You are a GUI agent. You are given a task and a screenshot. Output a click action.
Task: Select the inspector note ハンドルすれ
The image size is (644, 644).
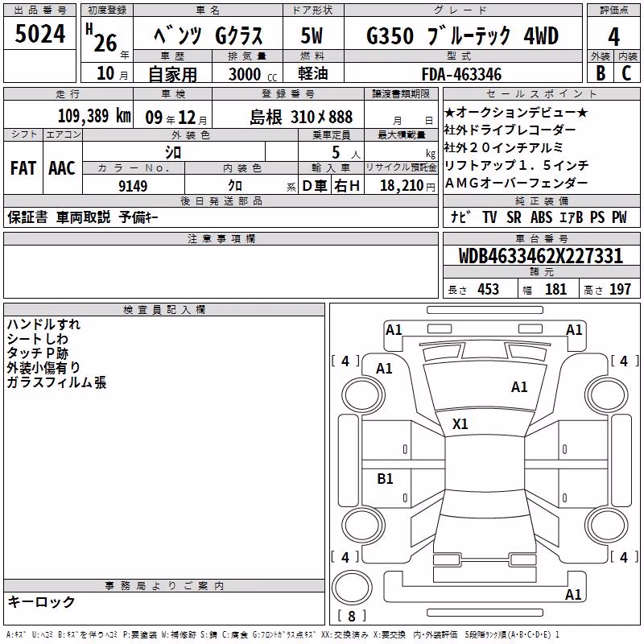(x=43, y=324)
